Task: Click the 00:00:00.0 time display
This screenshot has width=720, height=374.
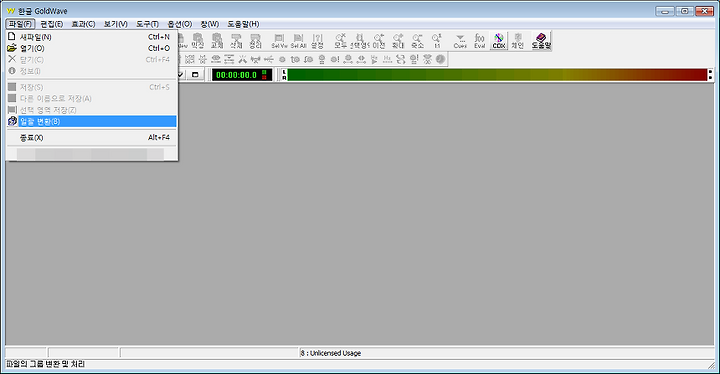Action: 242,75
